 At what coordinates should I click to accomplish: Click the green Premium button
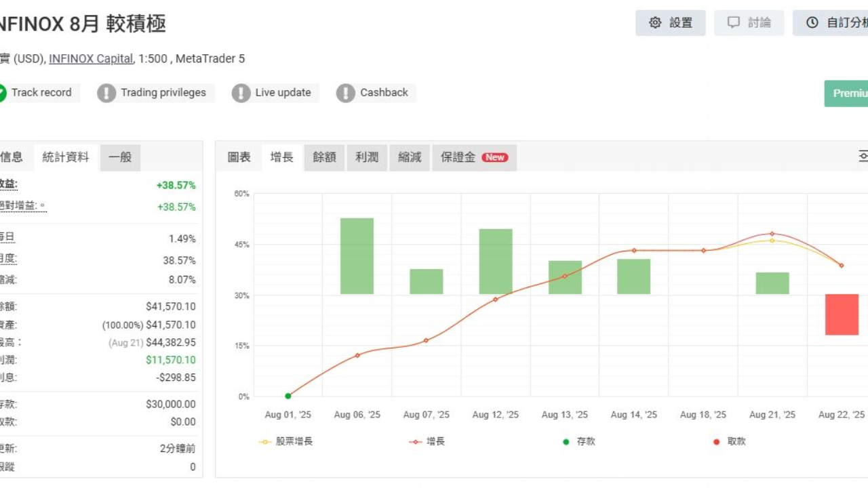[x=846, y=94]
